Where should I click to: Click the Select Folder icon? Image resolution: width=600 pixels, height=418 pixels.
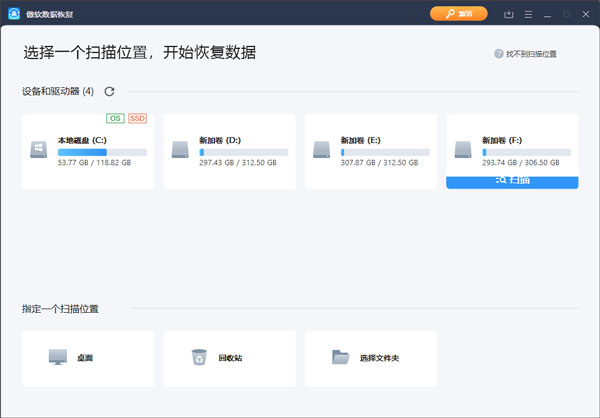coord(341,357)
